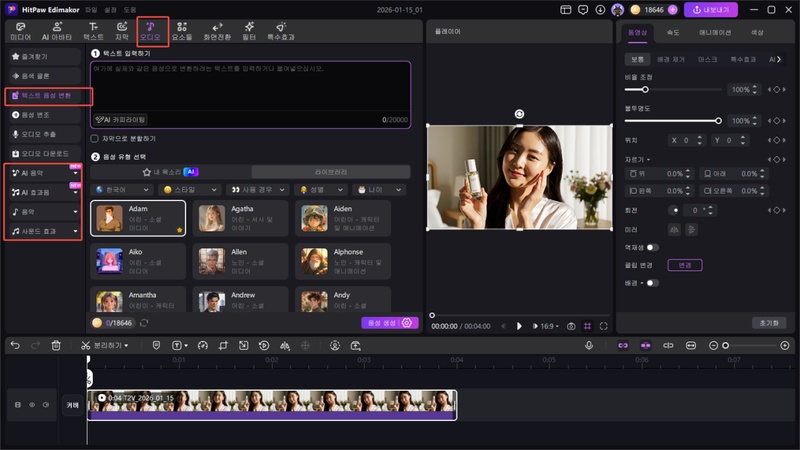Click the Change (변경) clip button

click(685, 265)
